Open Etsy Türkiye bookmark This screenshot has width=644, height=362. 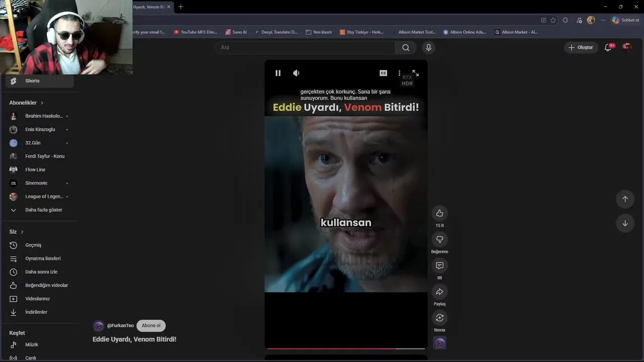pos(362,32)
